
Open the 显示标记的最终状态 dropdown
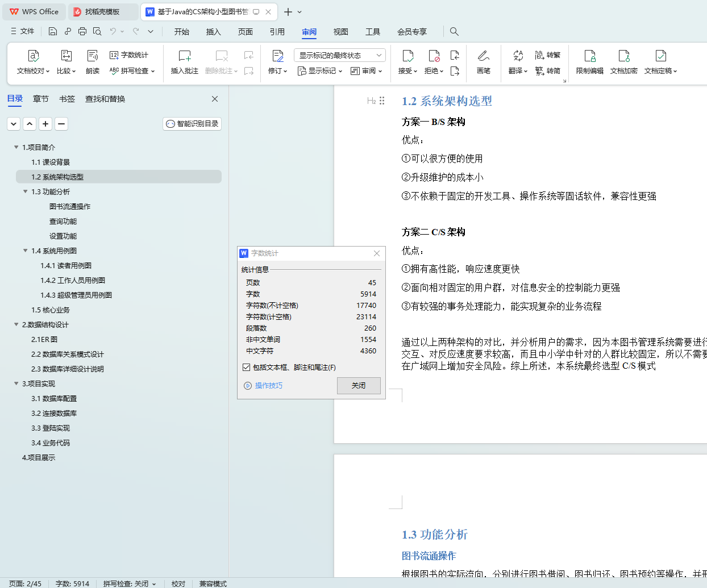pyautogui.click(x=340, y=55)
